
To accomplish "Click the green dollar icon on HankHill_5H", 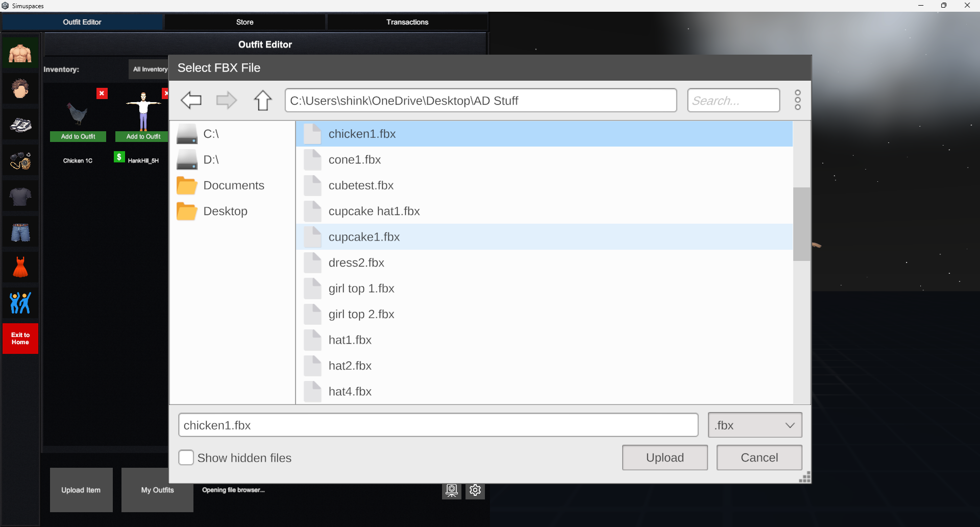I will pos(119,157).
